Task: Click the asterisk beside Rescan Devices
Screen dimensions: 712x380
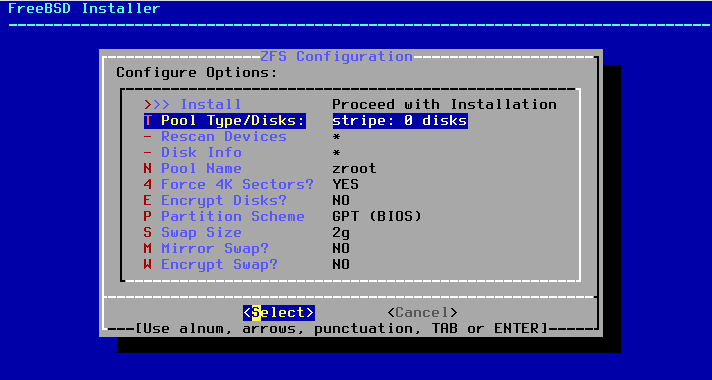Action: [x=336, y=137]
